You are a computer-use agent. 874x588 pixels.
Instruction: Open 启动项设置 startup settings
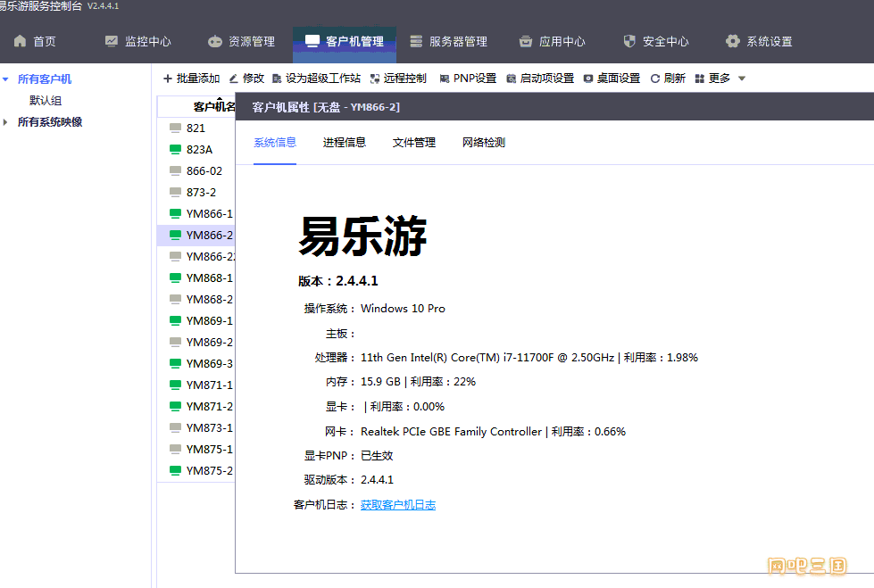click(x=540, y=79)
